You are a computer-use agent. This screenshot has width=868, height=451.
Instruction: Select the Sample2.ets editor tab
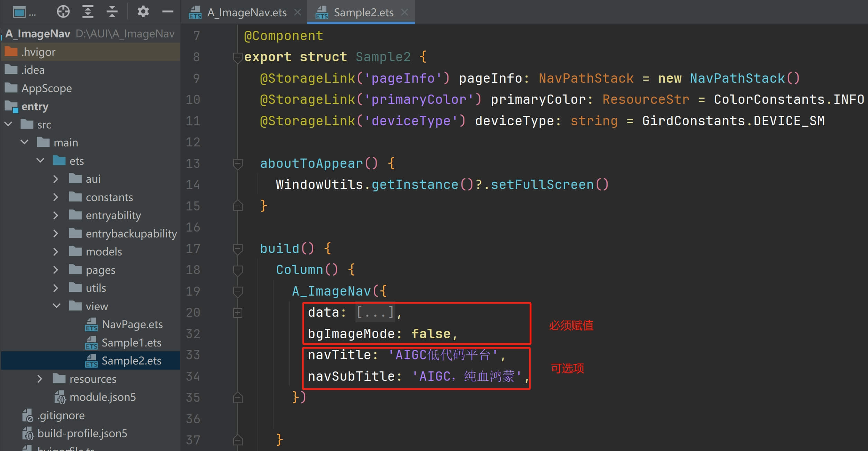pyautogui.click(x=363, y=13)
